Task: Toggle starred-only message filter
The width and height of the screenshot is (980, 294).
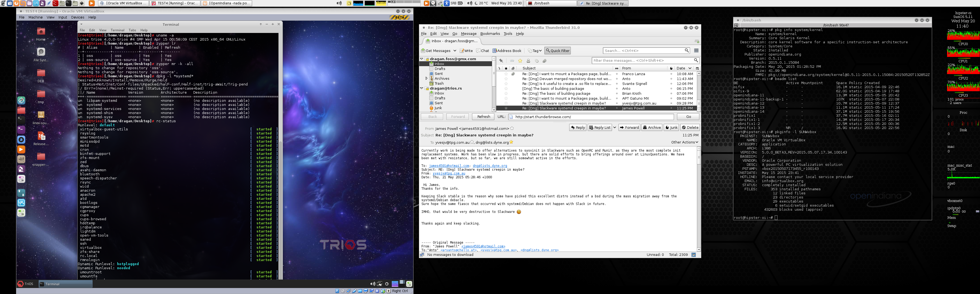Action: point(520,61)
